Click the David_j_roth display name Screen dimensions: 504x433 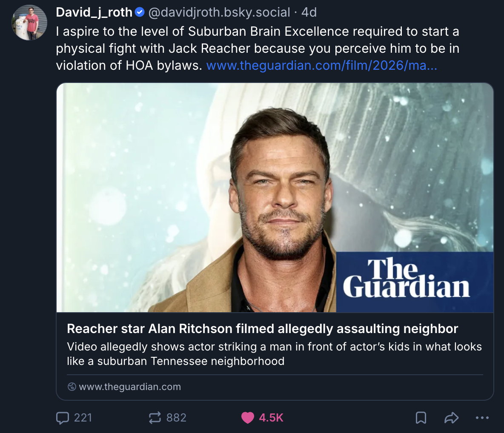pos(94,12)
